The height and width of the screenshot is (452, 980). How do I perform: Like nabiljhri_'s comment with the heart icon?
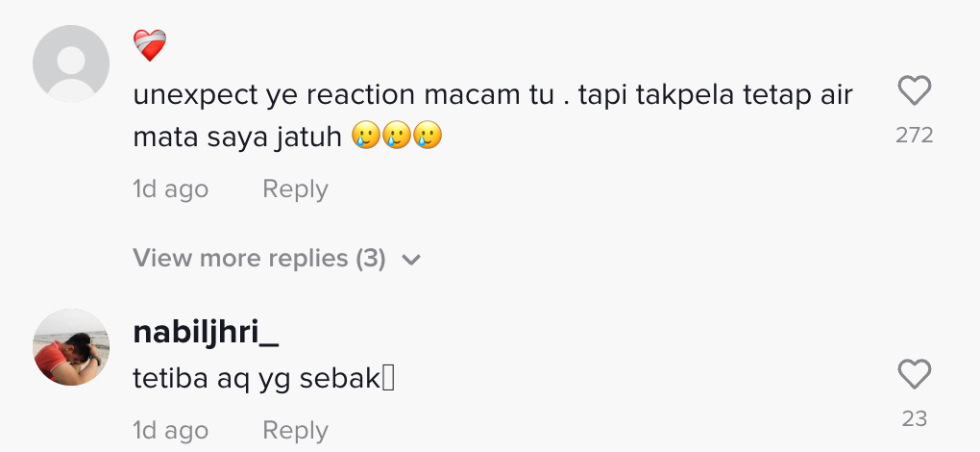tap(914, 374)
